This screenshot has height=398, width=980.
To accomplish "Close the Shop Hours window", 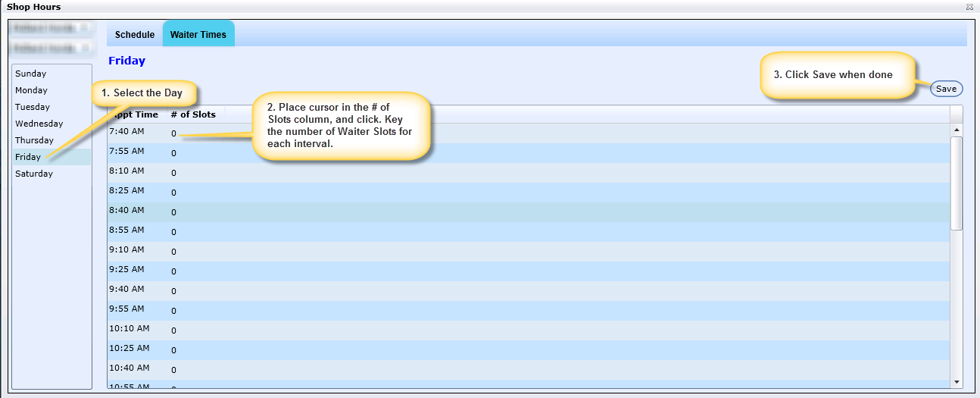I will click(x=969, y=7).
